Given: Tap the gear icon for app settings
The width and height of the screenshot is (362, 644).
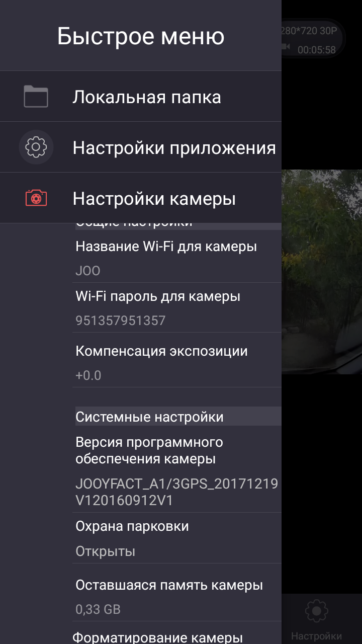Looking at the screenshot, I should (x=36, y=147).
